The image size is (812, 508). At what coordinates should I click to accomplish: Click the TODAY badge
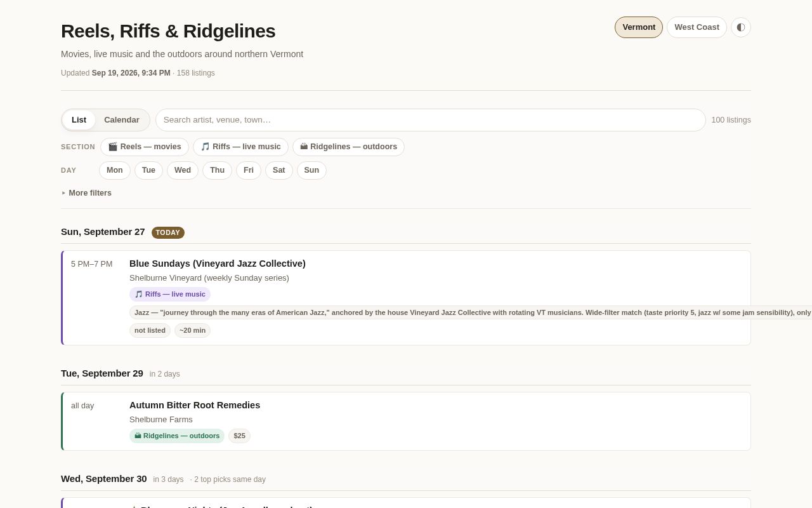click(x=168, y=232)
